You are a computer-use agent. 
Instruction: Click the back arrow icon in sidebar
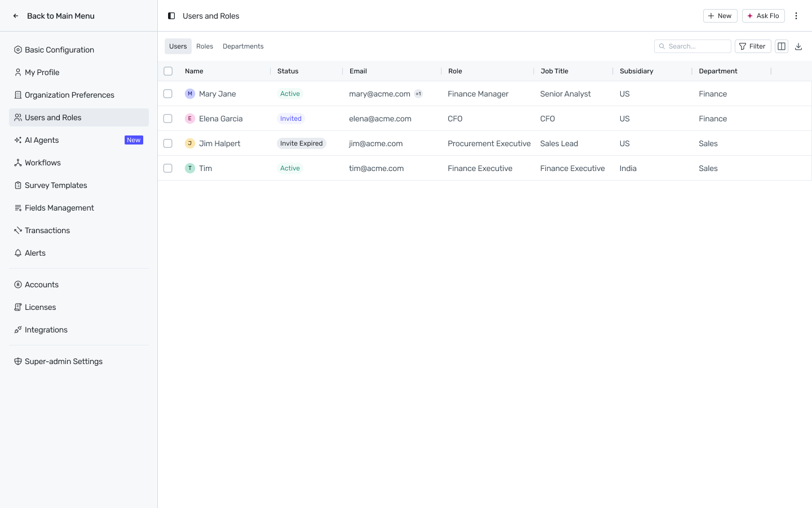coord(16,16)
